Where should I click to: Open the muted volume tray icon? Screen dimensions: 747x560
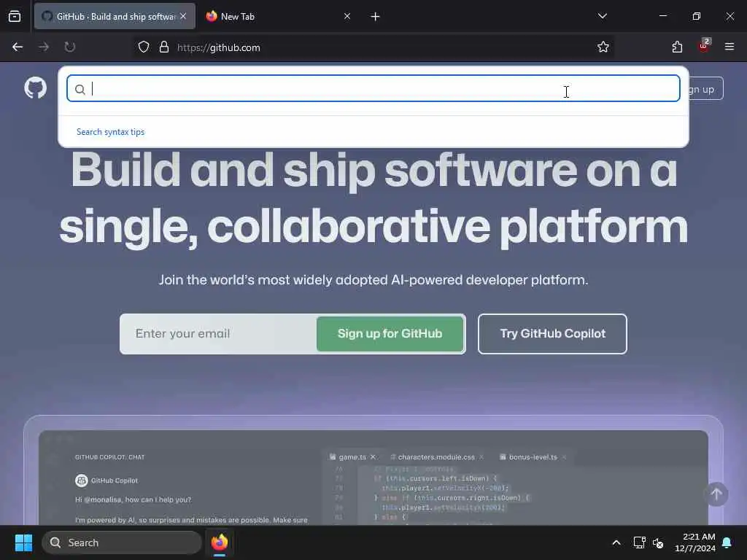coord(659,542)
